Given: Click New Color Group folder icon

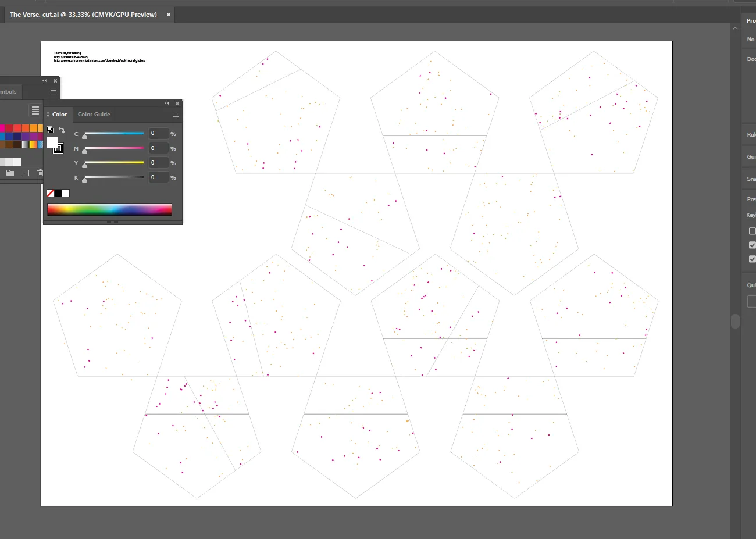Looking at the screenshot, I should [x=10, y=173].
